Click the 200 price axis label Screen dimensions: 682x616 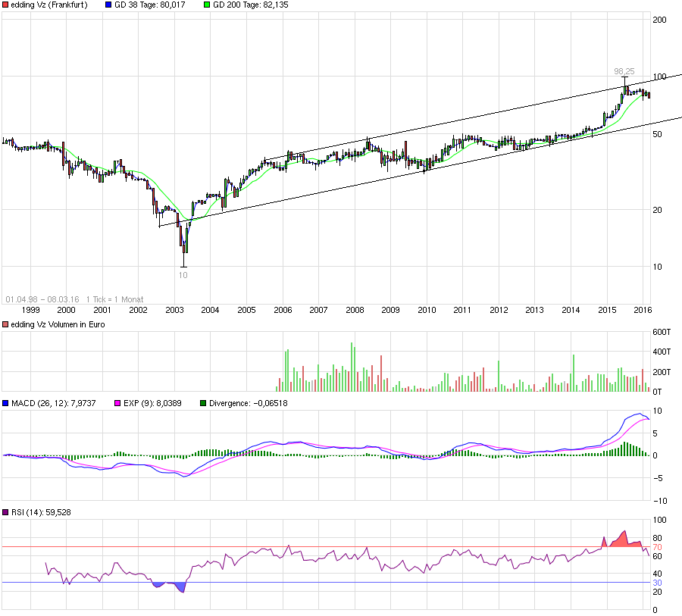pyautogui.click(x=659, y=20)
